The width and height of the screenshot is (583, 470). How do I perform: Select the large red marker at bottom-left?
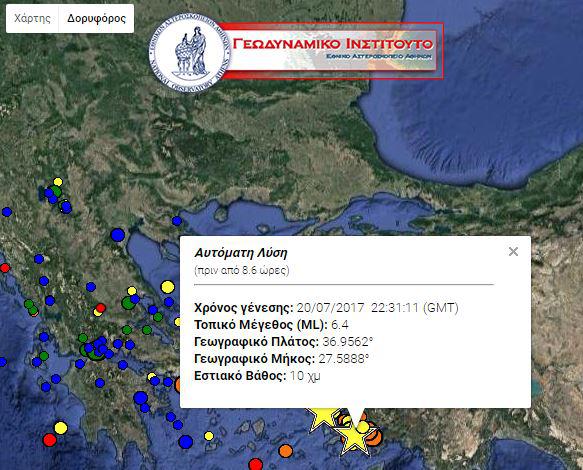point(49,440)
